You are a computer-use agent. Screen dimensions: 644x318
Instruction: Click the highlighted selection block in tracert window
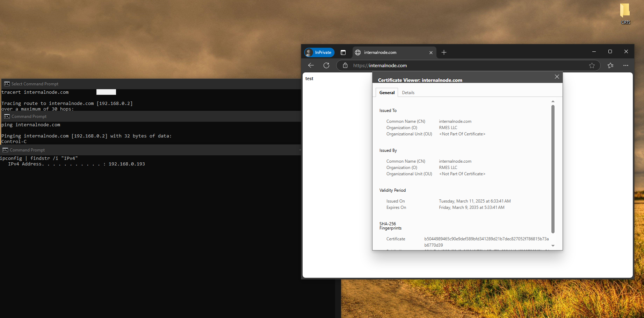[106, 92]
